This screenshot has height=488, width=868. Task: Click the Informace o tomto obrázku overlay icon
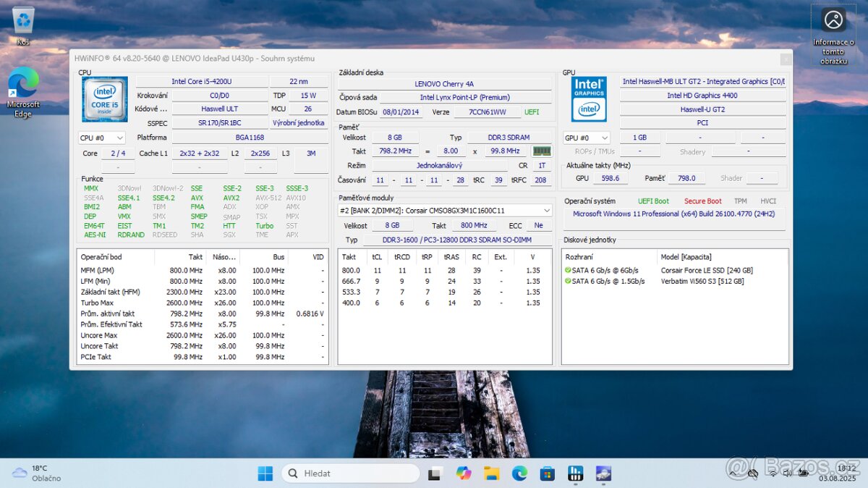click(833, 20)
